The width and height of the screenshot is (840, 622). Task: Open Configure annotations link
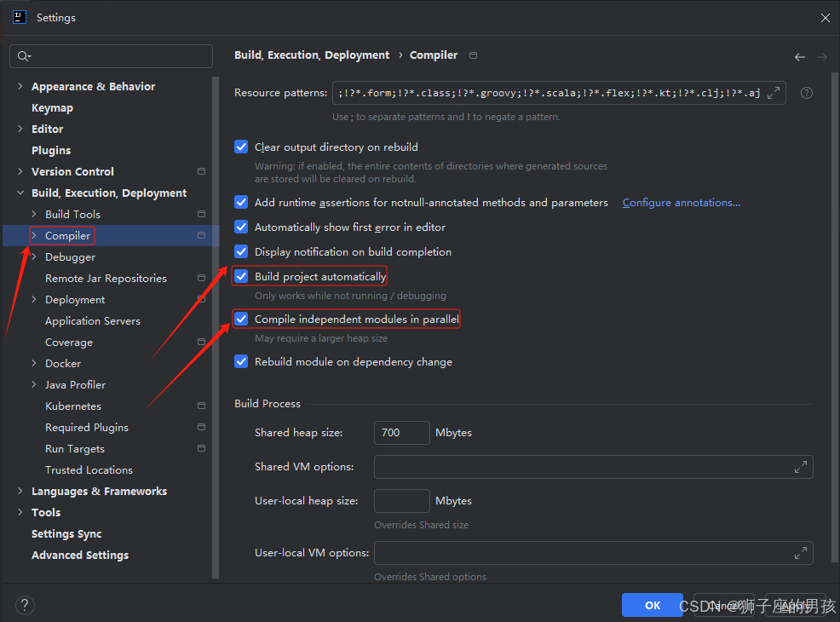(x=681, y=203)
